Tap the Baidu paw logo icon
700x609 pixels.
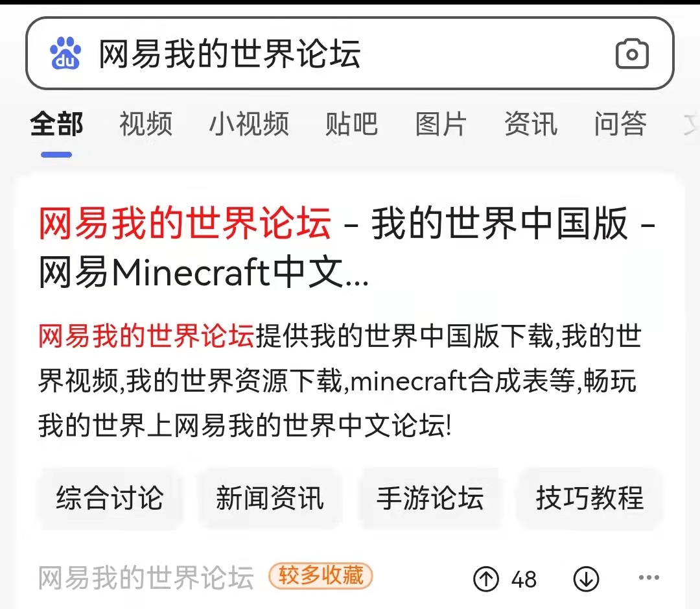pos(65,53)
